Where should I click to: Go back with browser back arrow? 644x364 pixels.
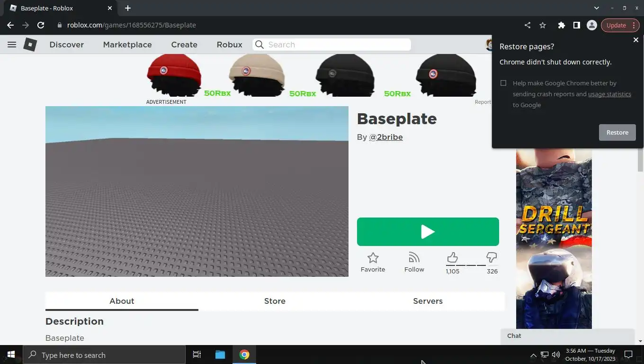coord(10,25)
